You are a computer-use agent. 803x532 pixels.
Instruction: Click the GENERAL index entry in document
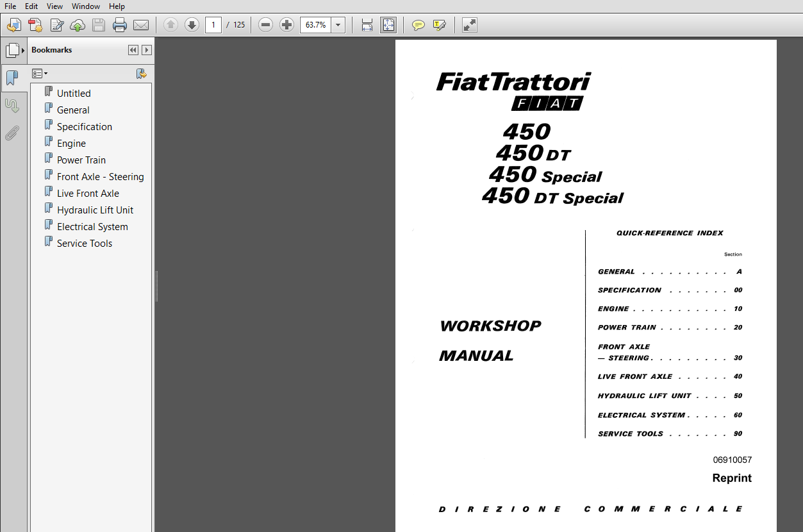click(670, 272)
